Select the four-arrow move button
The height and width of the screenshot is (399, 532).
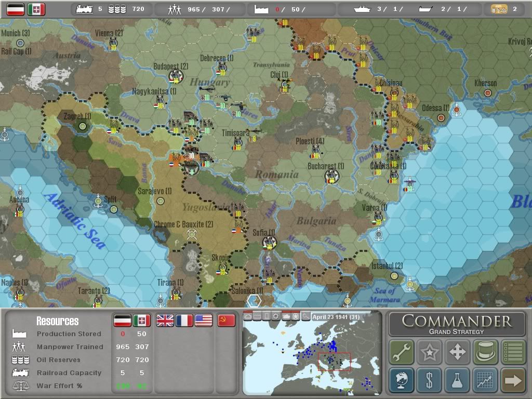point(457,352)
